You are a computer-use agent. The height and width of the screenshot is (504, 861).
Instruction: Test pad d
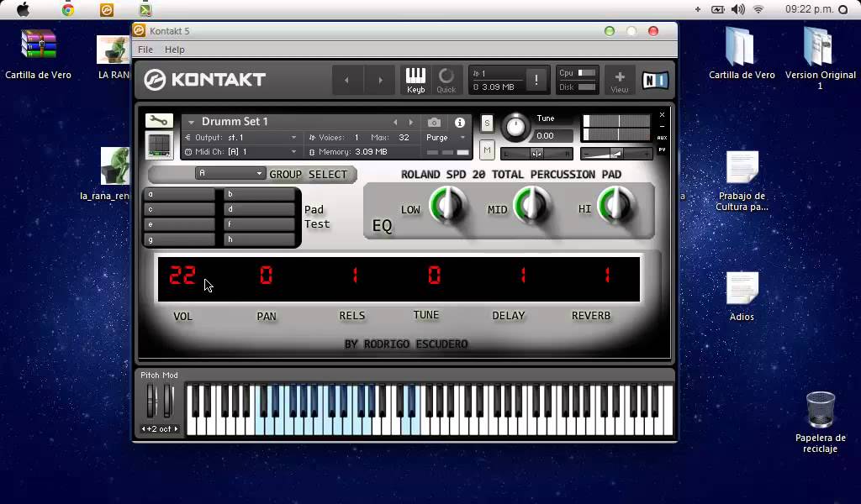260,209
